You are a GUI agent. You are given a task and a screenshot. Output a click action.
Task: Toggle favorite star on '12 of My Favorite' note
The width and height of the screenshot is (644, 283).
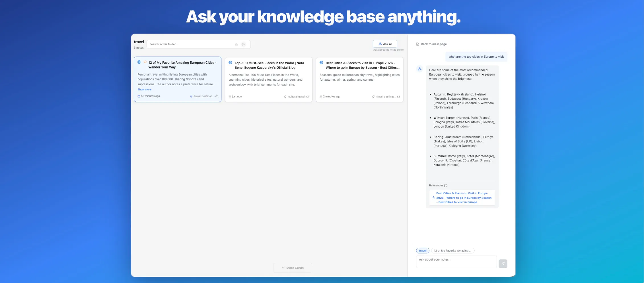pos(145,62)
